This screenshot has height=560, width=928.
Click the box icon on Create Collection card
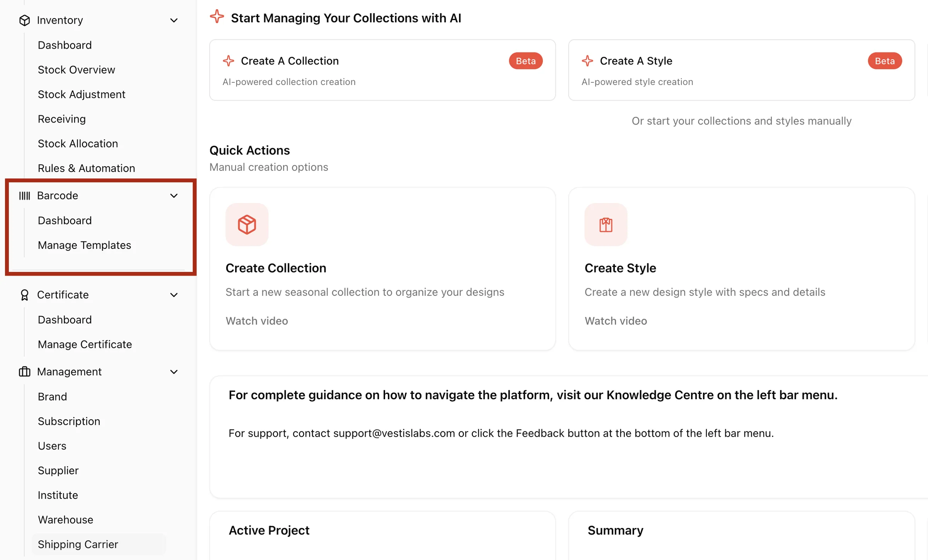click(x=247, y=225)
